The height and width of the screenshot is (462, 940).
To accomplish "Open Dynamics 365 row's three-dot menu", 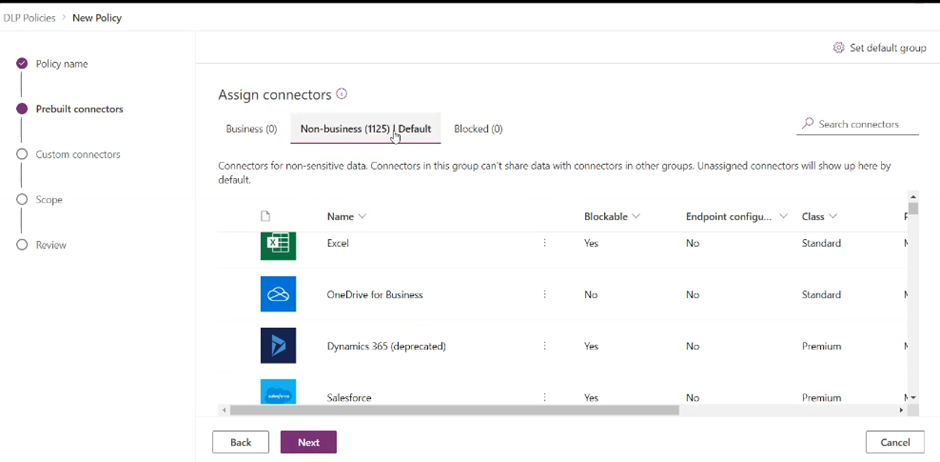I will pyautogui.click(x=544, y=346).
